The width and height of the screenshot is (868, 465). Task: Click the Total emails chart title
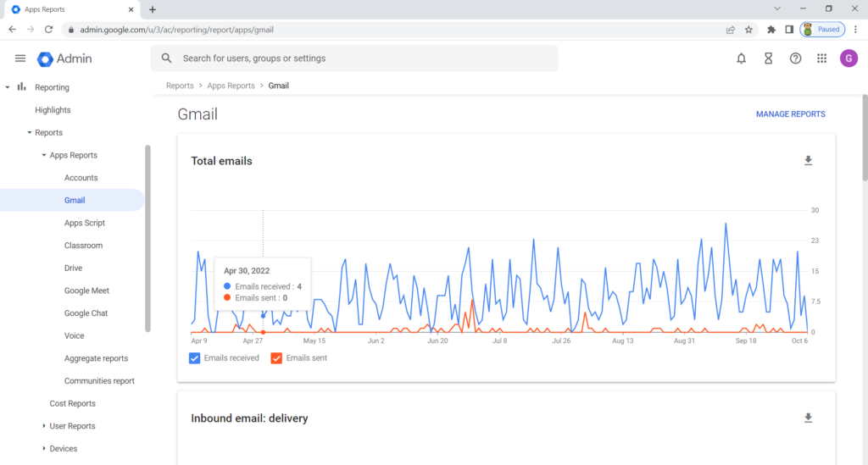point(221,161)
